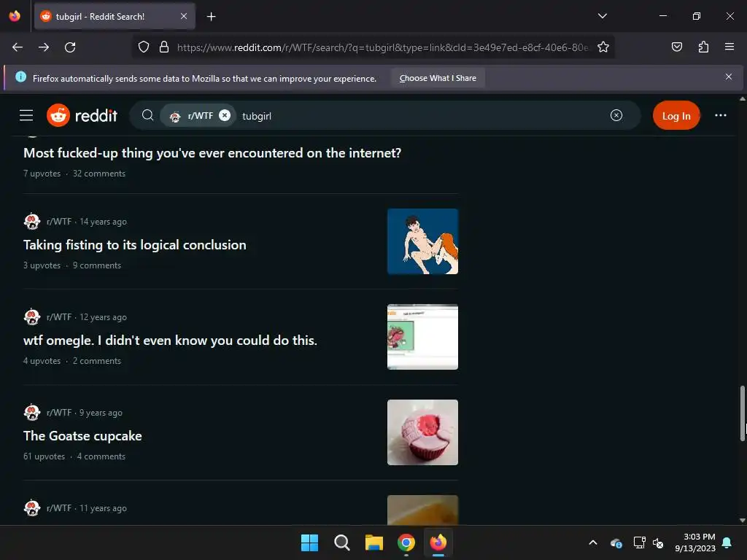Click the '61 upvotes' text
This screenshot has height=560, width=747.
click(44, 456)
